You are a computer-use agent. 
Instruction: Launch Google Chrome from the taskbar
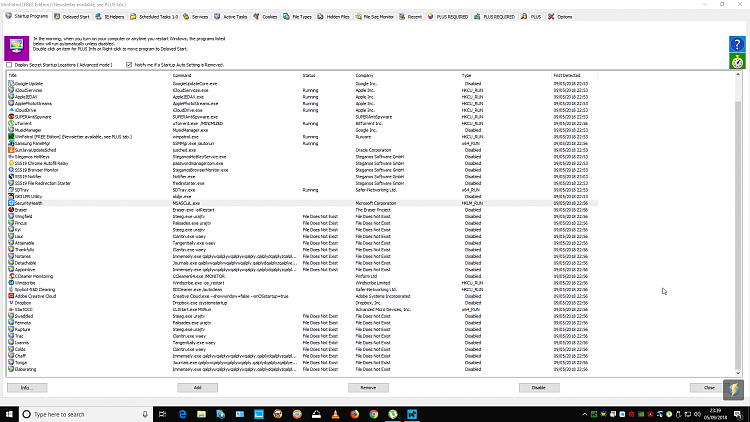pos(374,414)
